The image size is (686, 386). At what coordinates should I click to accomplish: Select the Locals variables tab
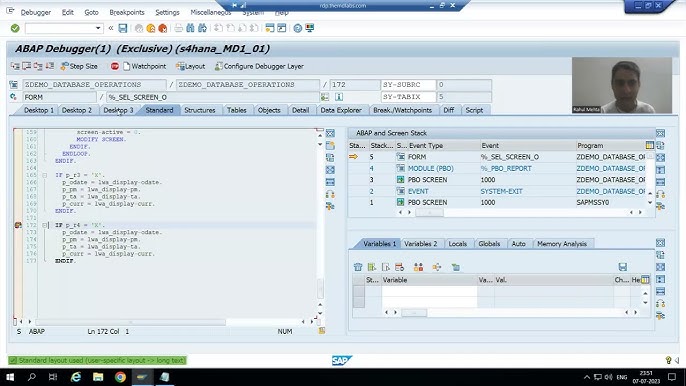click(458, 244)
